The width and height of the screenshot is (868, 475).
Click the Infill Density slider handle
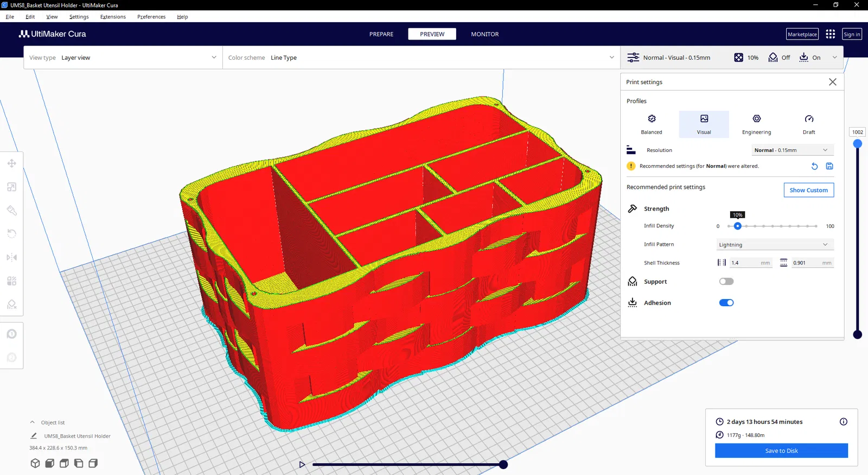click(738, 226)
